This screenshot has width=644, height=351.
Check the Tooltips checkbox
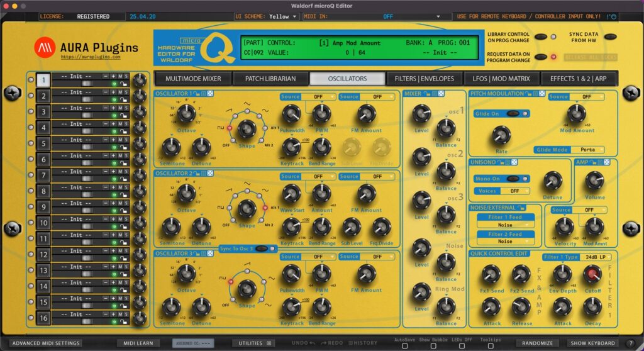(491, 346)
